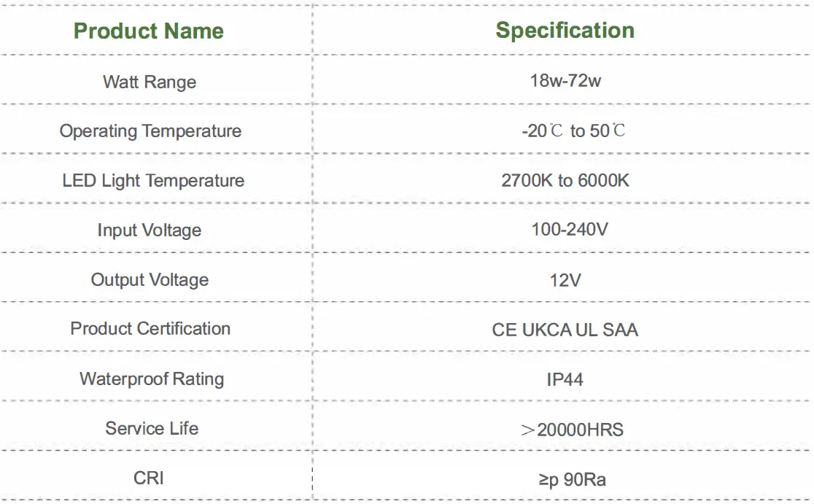Click the >20000HRS value

573,430
